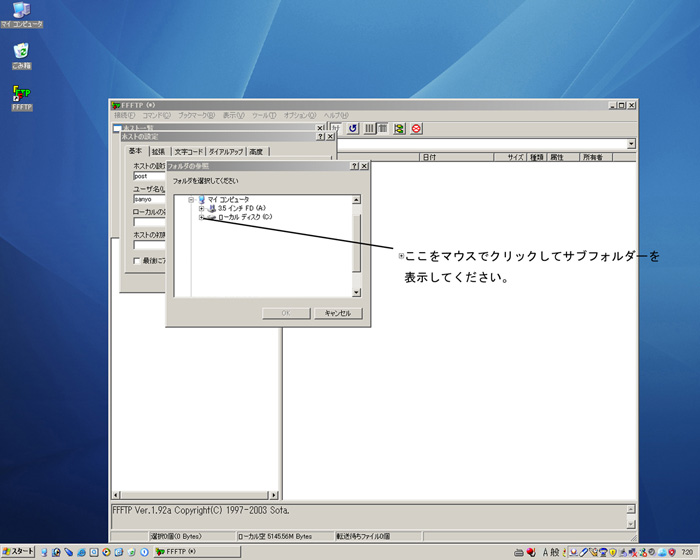The image size is (700, 560).
Task: Open the remote path combo box dropdown arrow
Action: pos(631,144)
